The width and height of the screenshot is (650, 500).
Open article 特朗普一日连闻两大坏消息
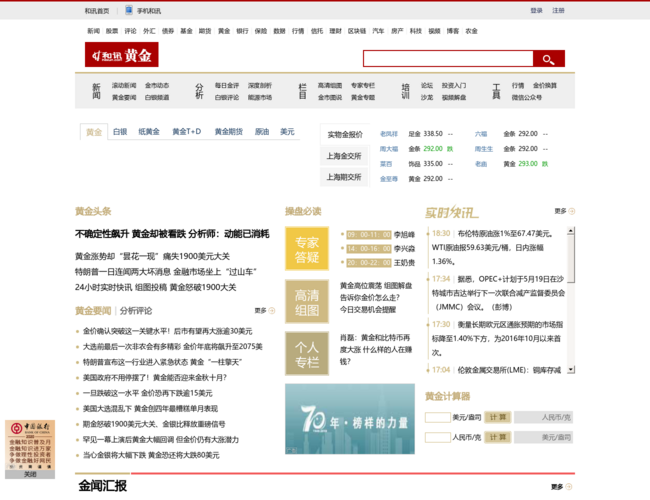click(x=166, y=272)
